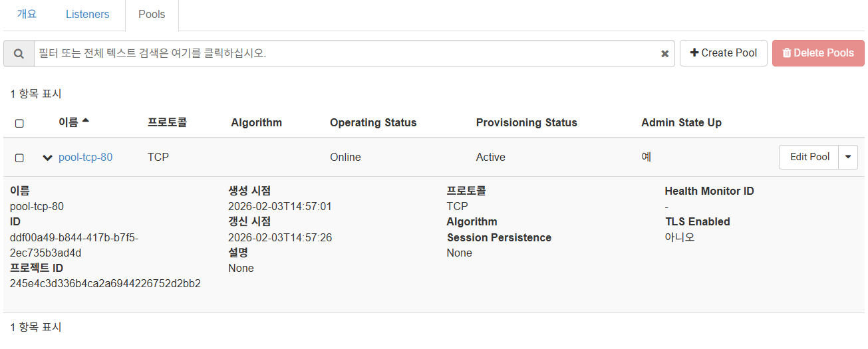Open the 개요 tab
The image size is (868, 349).
pos(27,14)
